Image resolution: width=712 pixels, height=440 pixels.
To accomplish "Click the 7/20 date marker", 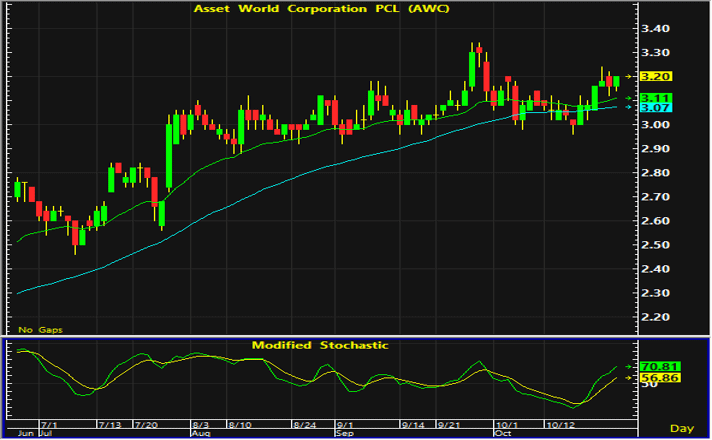I will [x=147, y=425].
